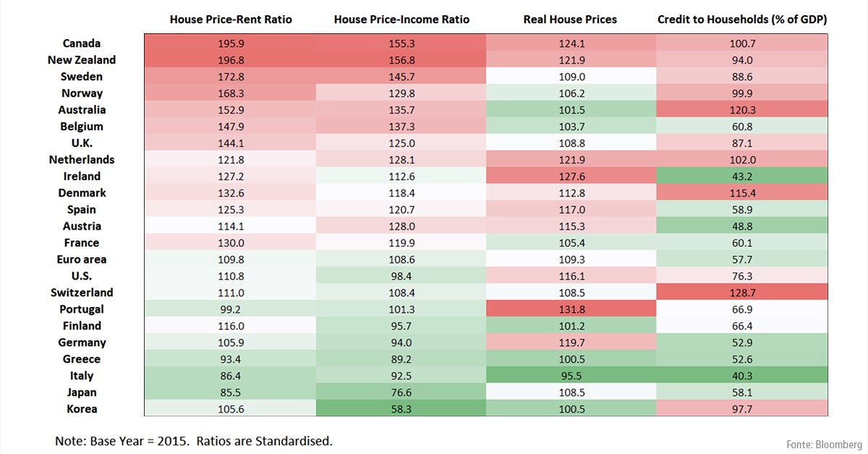This screenshot has width=868, height=454.
Task: Click the U.K. row label
Action: tap(82, 143)
